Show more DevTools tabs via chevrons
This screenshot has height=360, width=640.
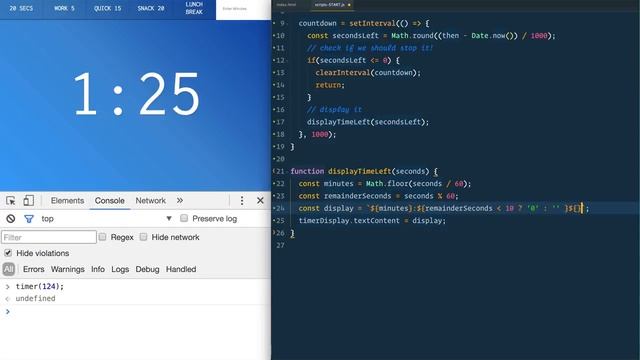pos(180,200)
